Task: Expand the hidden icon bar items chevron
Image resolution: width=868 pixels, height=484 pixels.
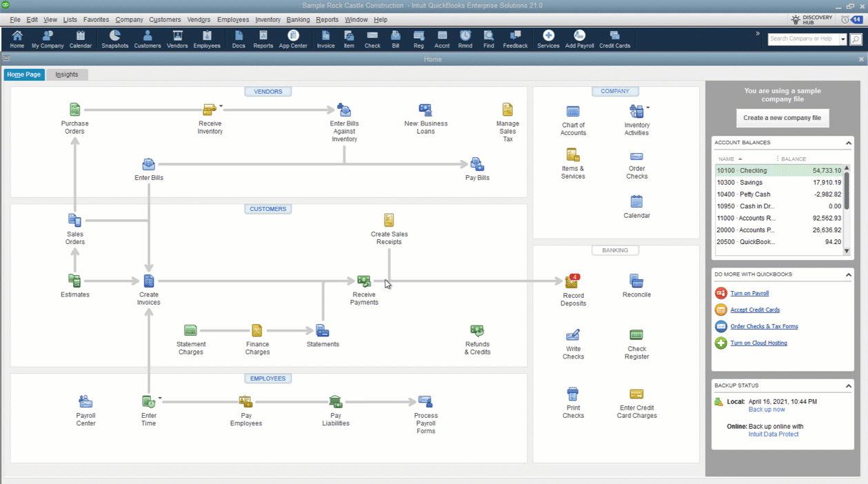Action: (758, 34)
